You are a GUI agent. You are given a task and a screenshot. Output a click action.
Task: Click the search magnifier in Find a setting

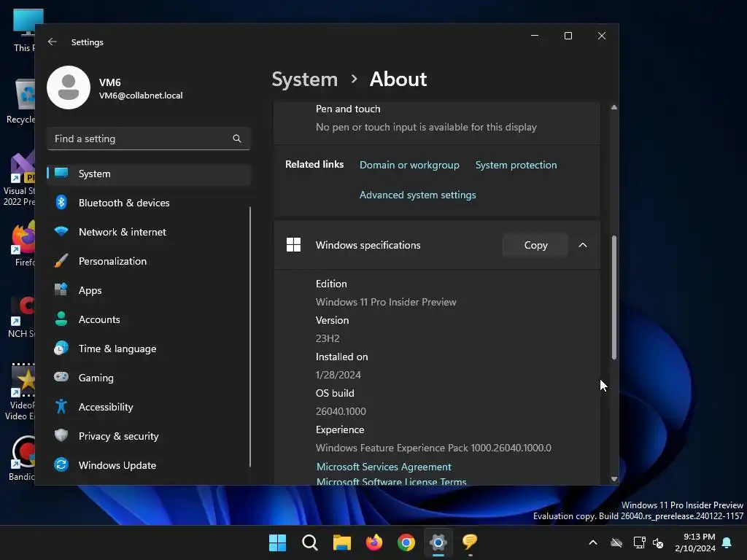[x=237, y=139]
